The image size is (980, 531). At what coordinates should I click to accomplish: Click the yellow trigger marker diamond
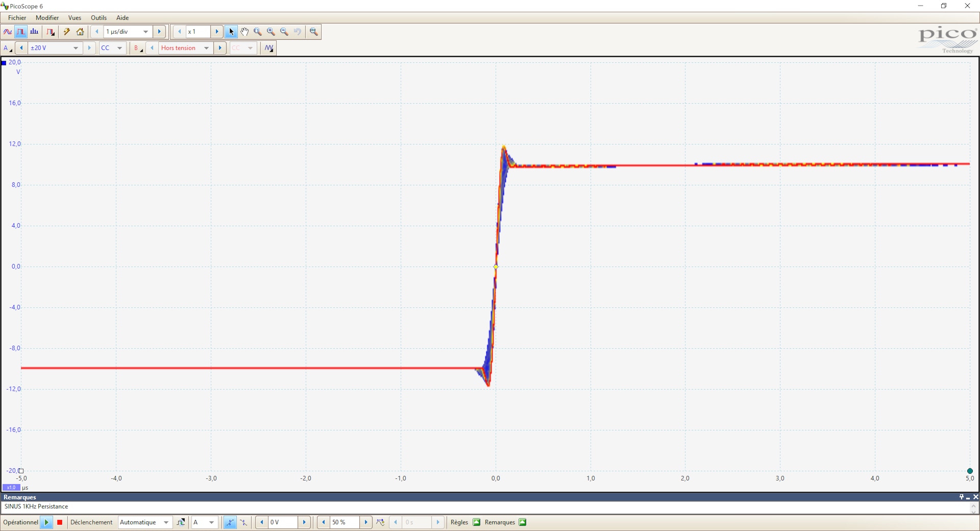point(496,267)
